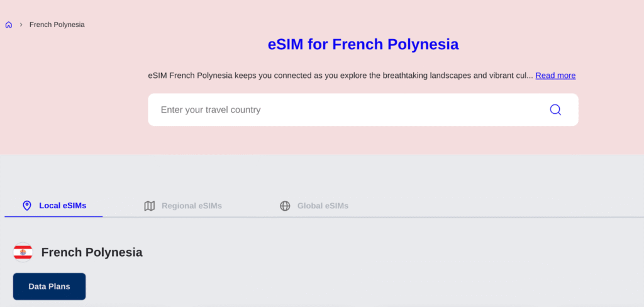Click the home icon in breadcrumb
Viewport: 644px width, 307px height.
(9, 25)
